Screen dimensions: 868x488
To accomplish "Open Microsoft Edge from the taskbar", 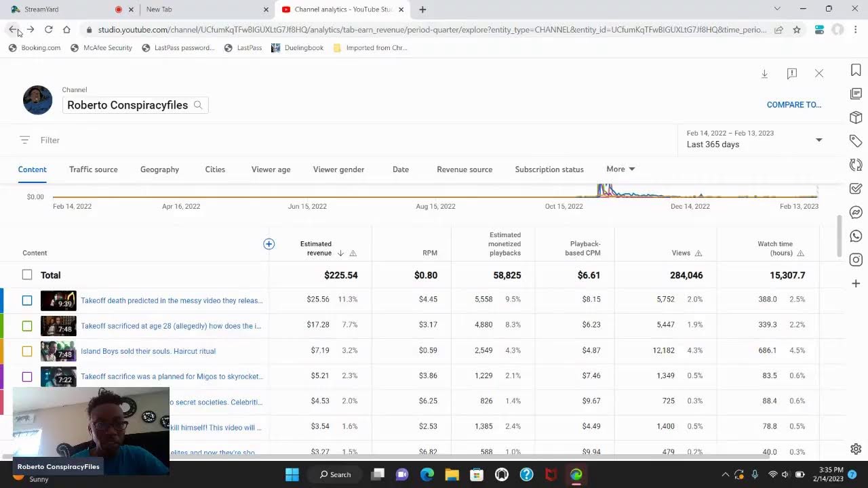I will [x=427, y=474].
